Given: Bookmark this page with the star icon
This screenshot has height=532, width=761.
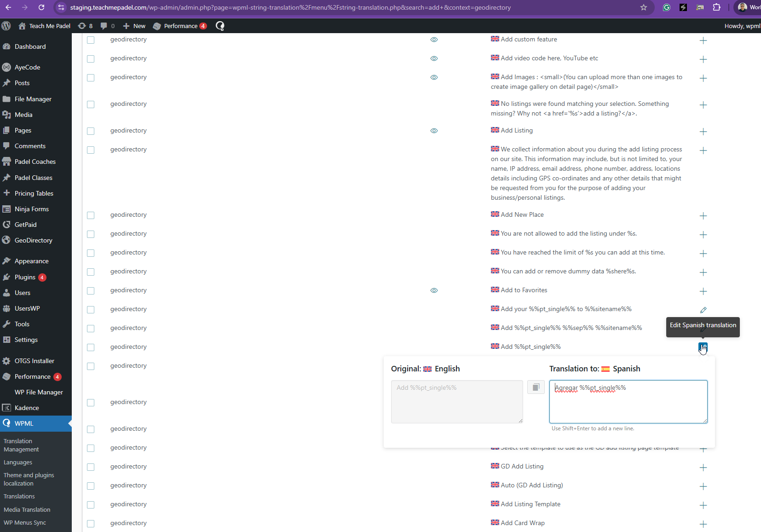Looking at the screenshot, I should [644, 7].
